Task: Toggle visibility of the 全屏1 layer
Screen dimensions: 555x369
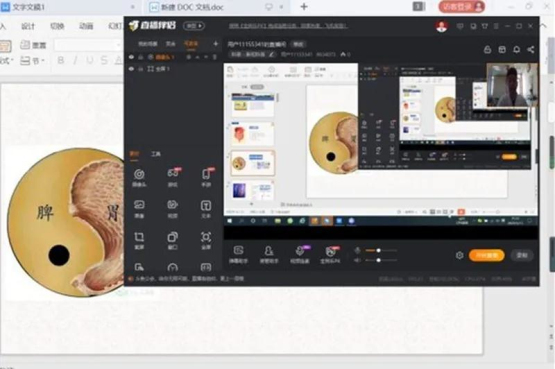Action: pyautogui.click(x=132, y=69)
